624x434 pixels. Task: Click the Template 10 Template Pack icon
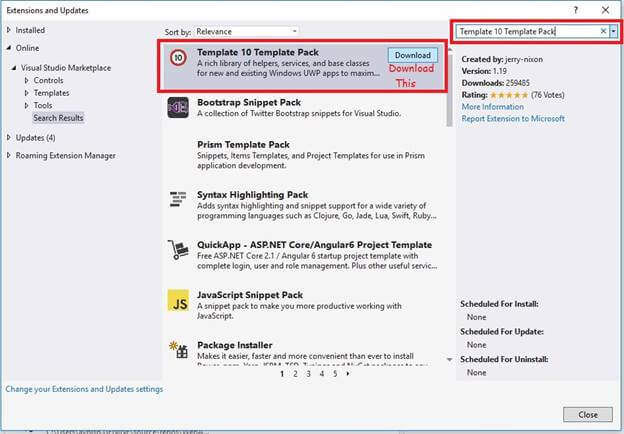pos(178,58)
